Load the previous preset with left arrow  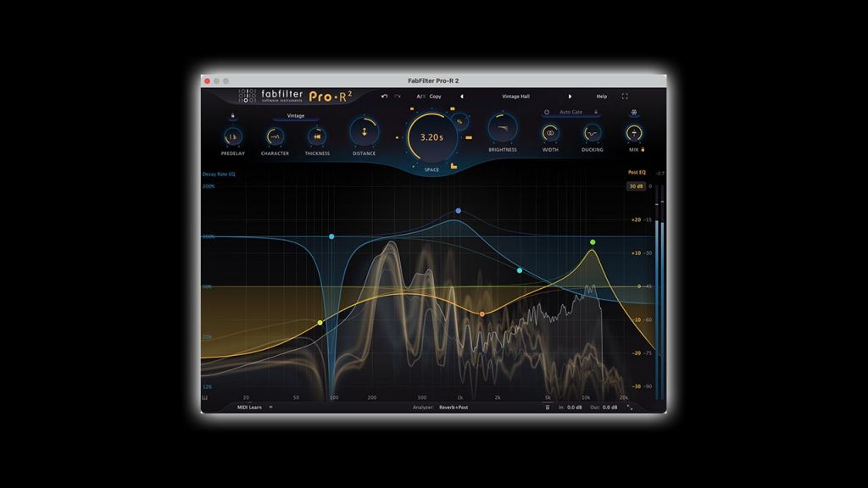[x=462, y=97]
